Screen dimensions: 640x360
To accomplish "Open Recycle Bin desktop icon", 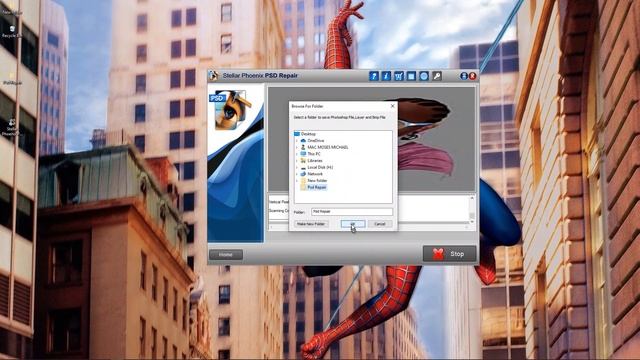I will tap(12, 32).
